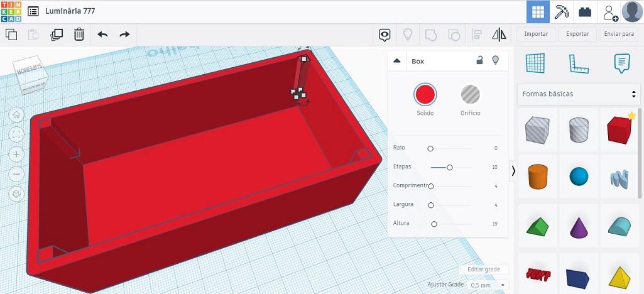The height and width of the screenshot is (294, 644).
Task: Reset to home view
Action: [x=16, y=114]
